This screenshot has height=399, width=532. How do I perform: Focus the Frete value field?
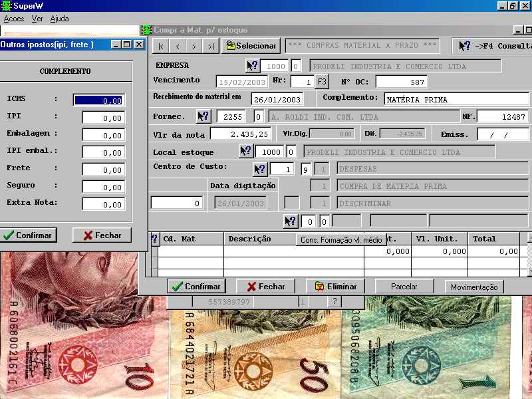[x=104, y=170]
